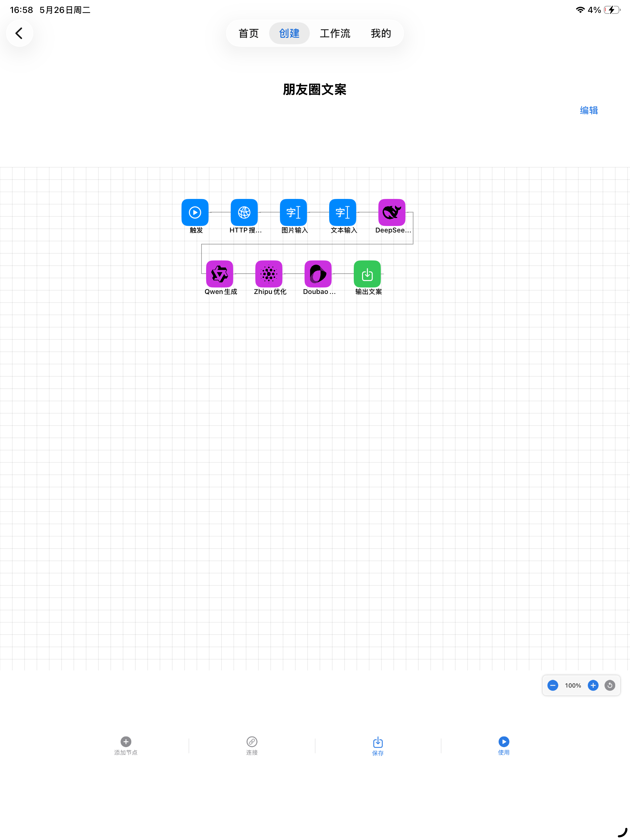Select the 触发 trigger node icon

click(x=195, y=212)
